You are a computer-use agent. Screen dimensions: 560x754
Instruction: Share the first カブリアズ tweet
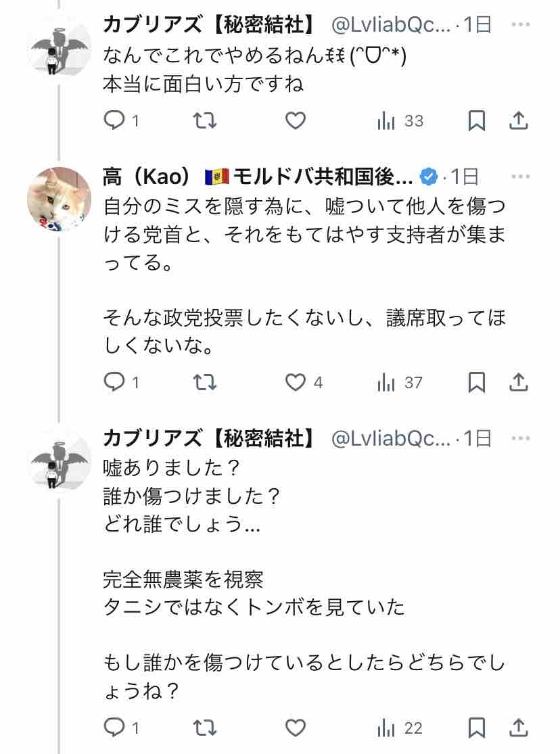(x=519, y=120)
